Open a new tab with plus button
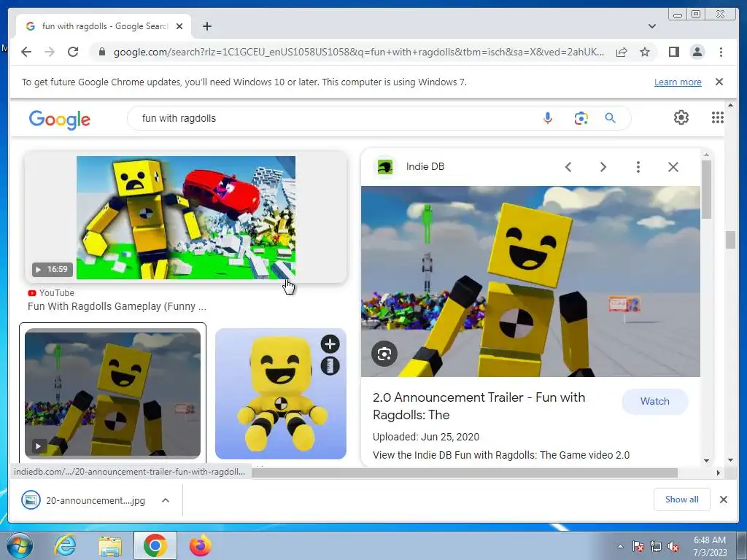This screenshot has height=560, width=747. tap(206, 26)
